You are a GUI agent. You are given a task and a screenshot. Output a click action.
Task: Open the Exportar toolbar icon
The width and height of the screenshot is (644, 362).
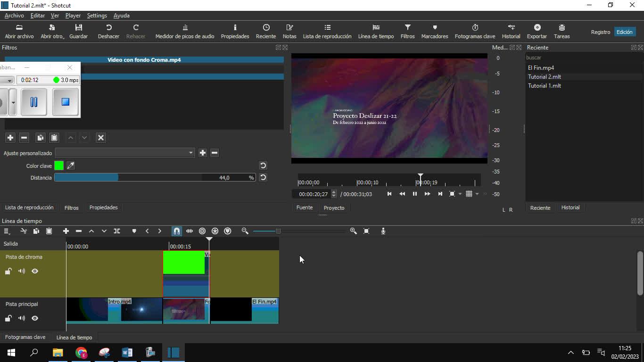point(537,31)
